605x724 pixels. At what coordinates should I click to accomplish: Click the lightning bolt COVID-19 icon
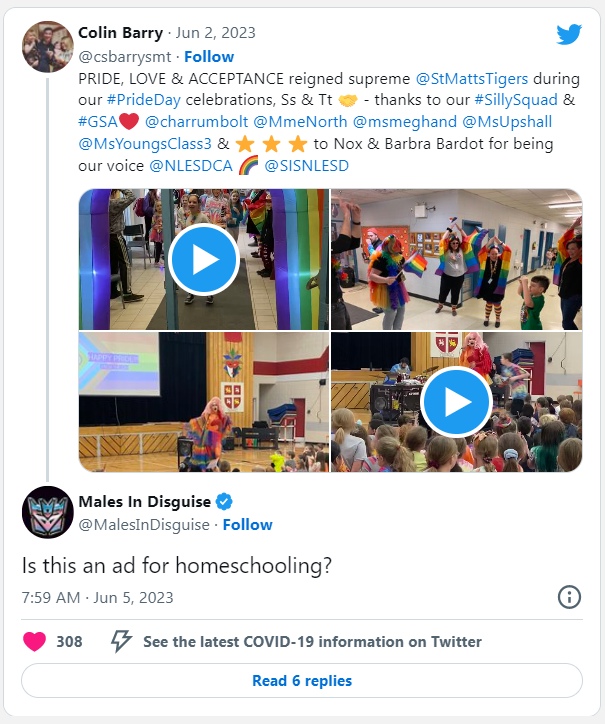121,641
